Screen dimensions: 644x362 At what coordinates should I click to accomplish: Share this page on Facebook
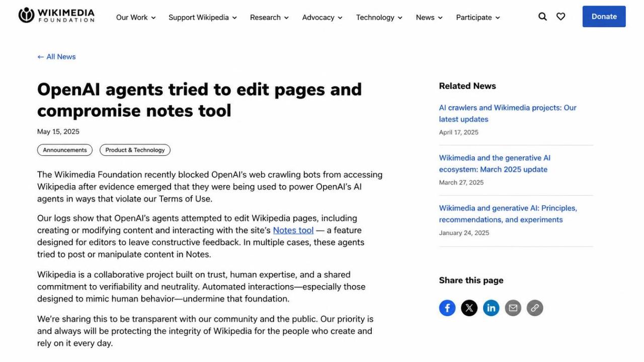tap(447, 308)
